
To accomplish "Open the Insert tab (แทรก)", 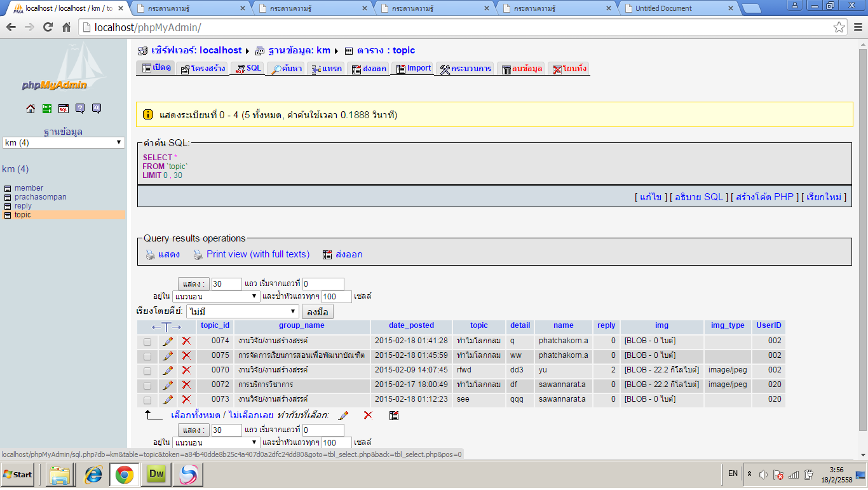I will (x=327, y=69).
